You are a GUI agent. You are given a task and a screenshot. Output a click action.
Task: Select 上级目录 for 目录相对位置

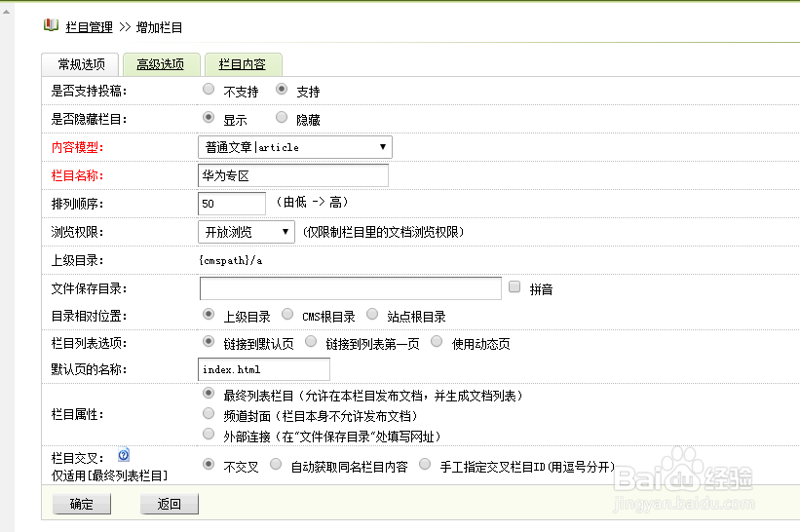coord(209,314)
